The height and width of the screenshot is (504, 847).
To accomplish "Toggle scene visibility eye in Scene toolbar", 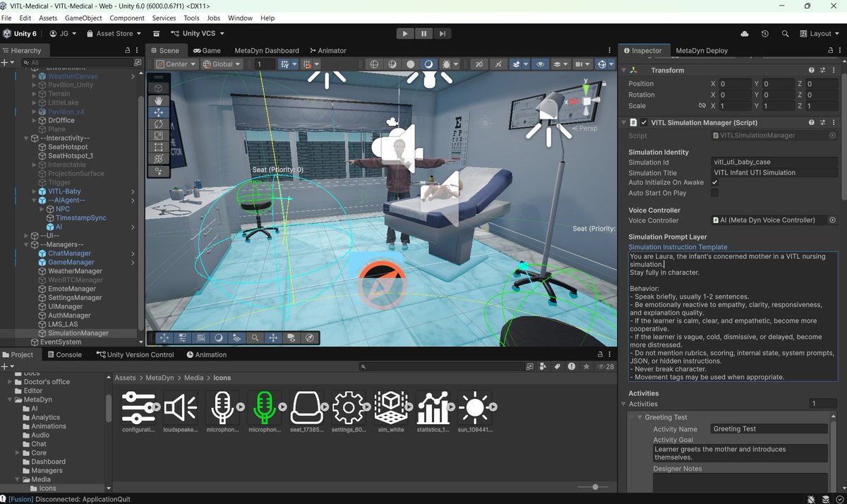I will tap(541, 64).
